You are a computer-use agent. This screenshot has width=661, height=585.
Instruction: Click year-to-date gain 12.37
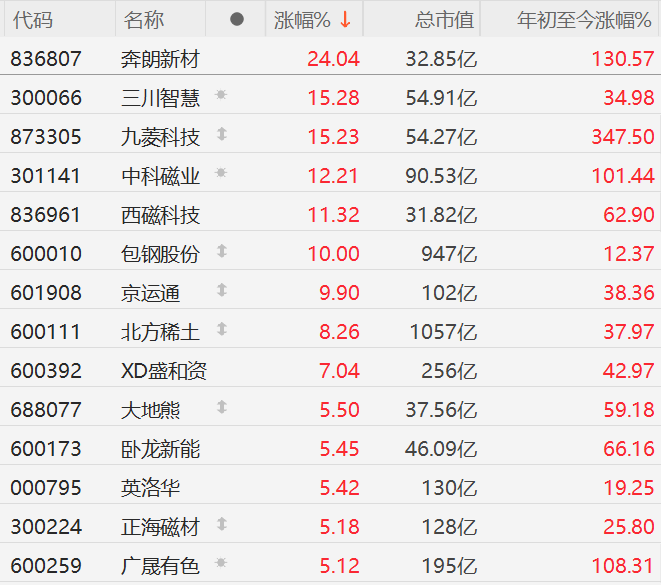[x=629, y=254]
